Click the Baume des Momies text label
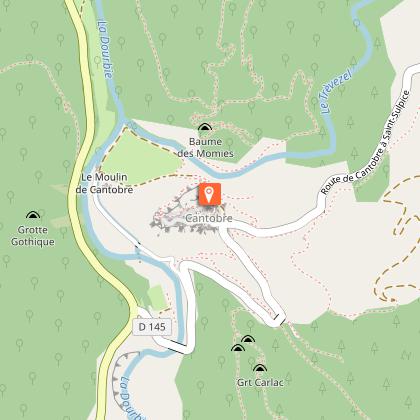 point(205,148)
